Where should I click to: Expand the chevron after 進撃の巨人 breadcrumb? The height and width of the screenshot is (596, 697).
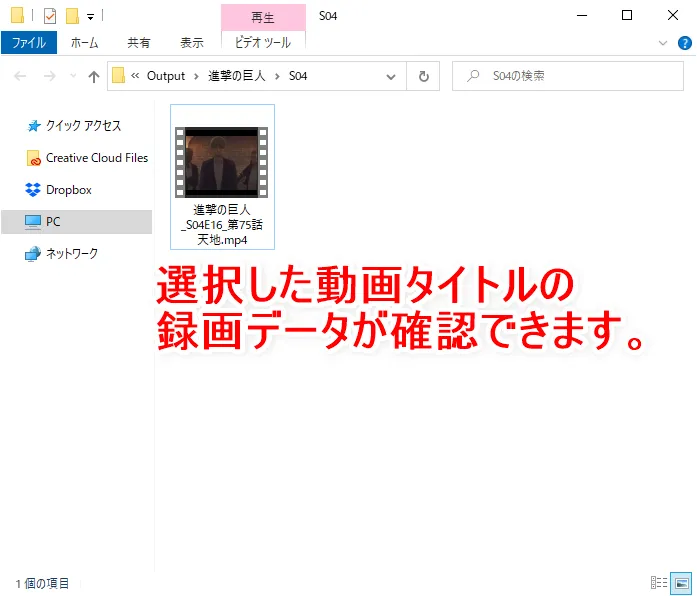277,76
